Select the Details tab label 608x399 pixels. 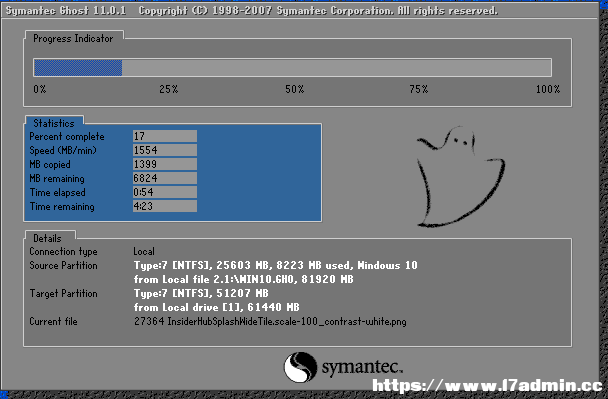pos(47,238)
